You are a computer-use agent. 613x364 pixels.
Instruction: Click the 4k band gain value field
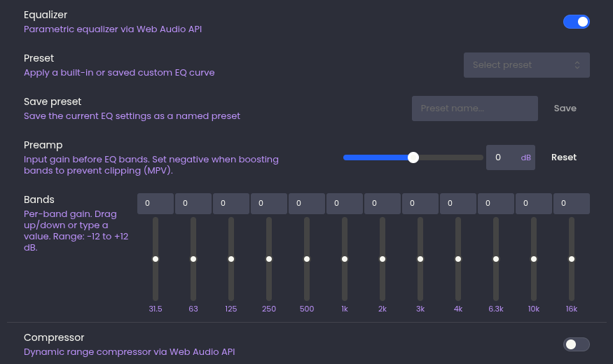(457, 204)
